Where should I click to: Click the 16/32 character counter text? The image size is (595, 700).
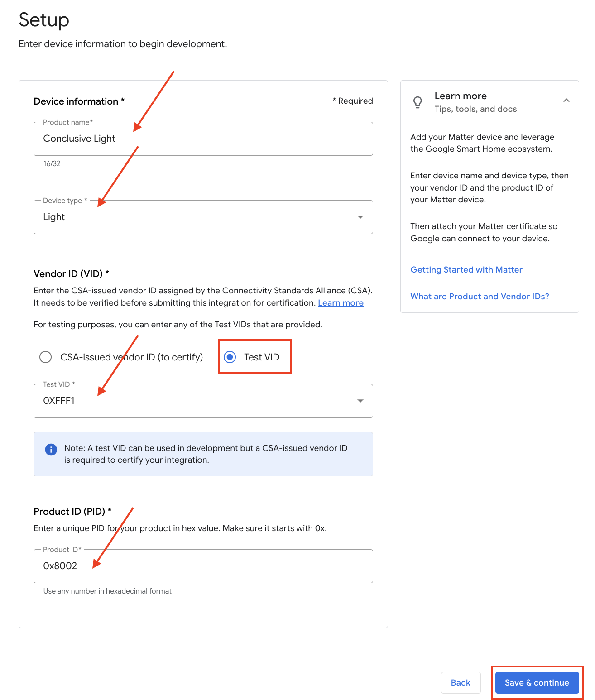(x=52, y=164)
